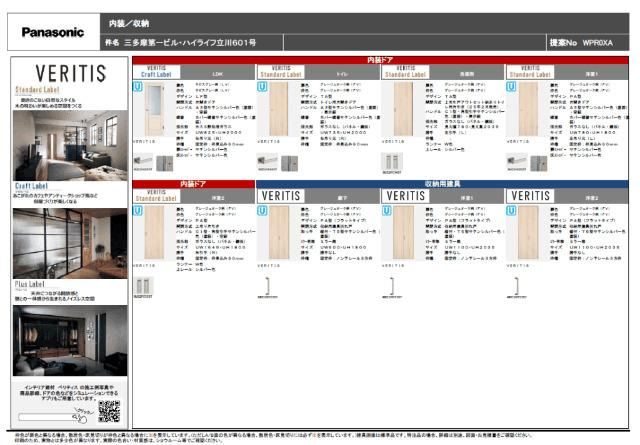Click the トイレ room header
This screenshot has width=640, height=445.
click(x=342, y=74)
